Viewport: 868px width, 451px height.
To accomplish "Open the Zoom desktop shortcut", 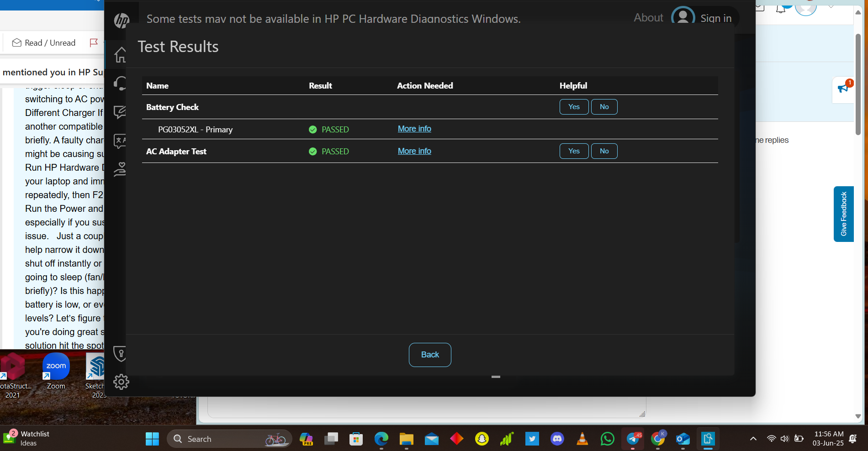I will coord(56,371).
